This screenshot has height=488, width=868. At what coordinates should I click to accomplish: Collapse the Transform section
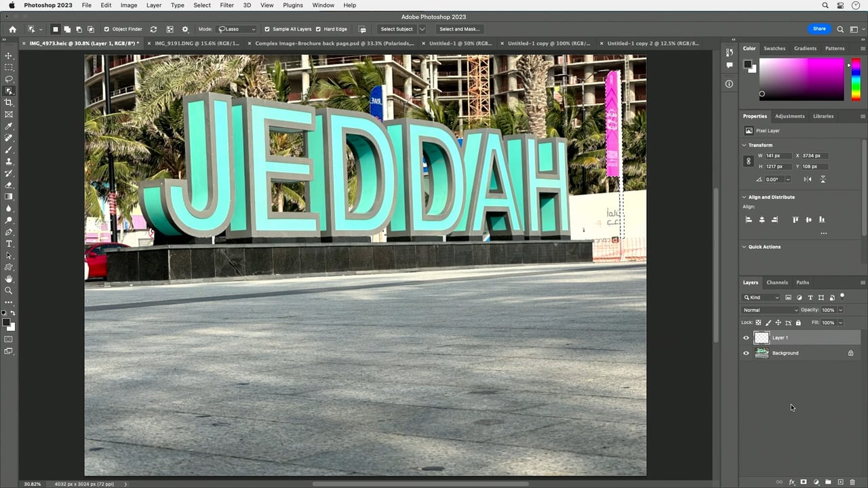(744, 145)
